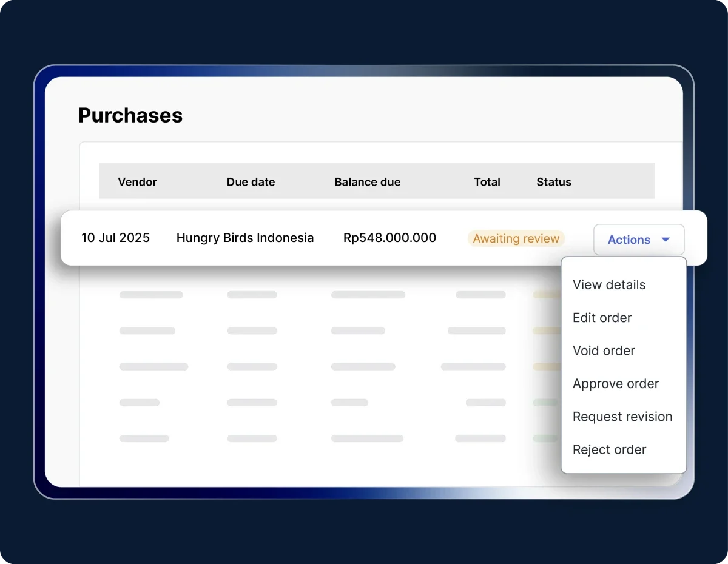Click the Status column header
Image resolution: width=728 pixels, height=564 pixels.
[553, 182]
